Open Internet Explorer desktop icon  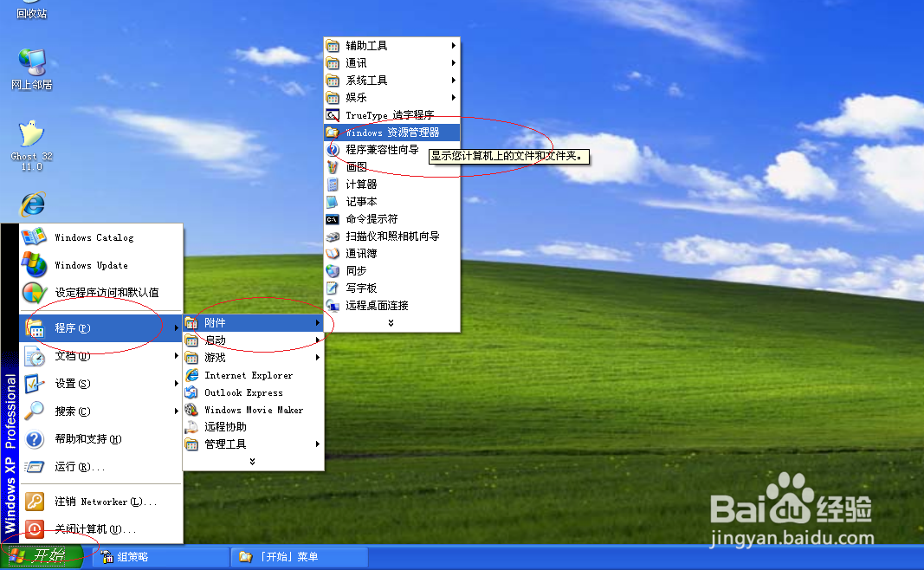tap(32, 204)
